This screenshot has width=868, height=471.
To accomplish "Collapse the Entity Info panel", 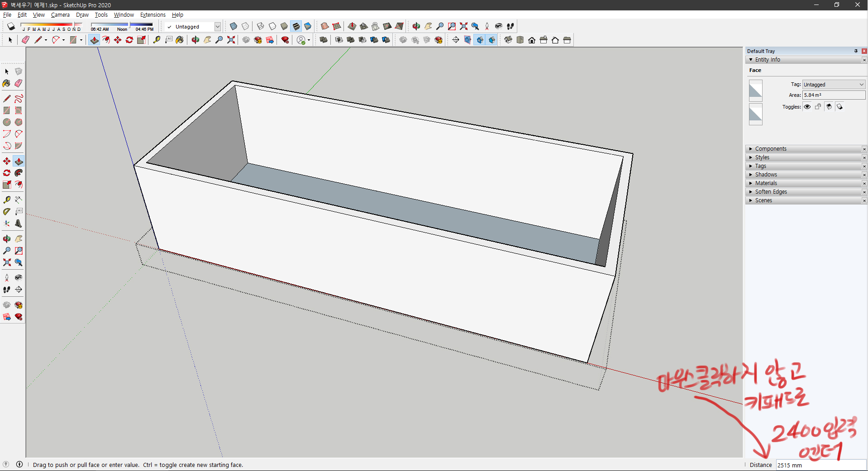I will pyautogui.click(x=751, y=60).
